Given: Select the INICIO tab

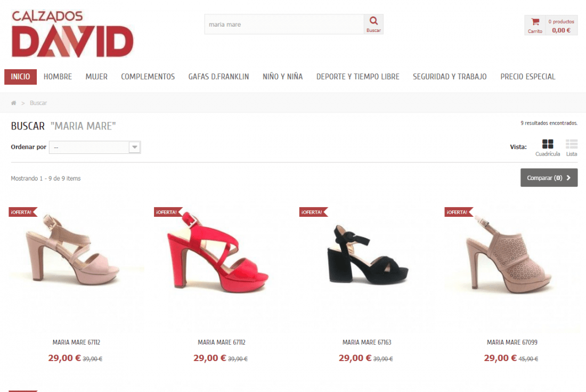Looking at the screenshot, I should coord(21,77).
